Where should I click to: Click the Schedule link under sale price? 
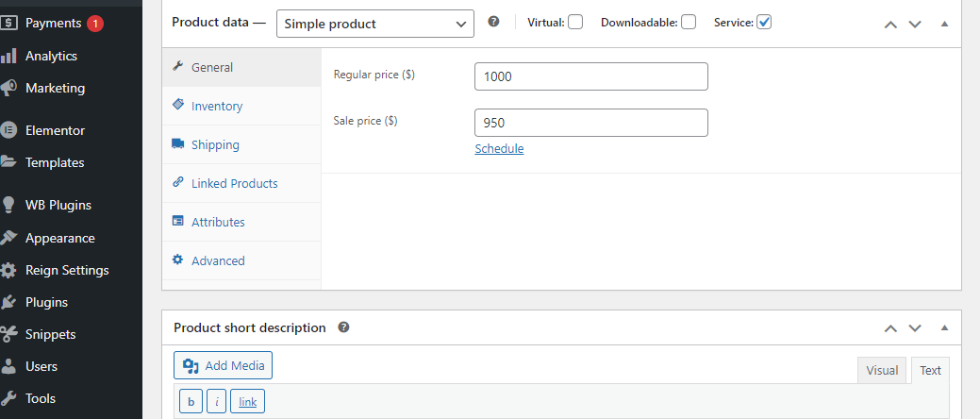pos(499,149)
